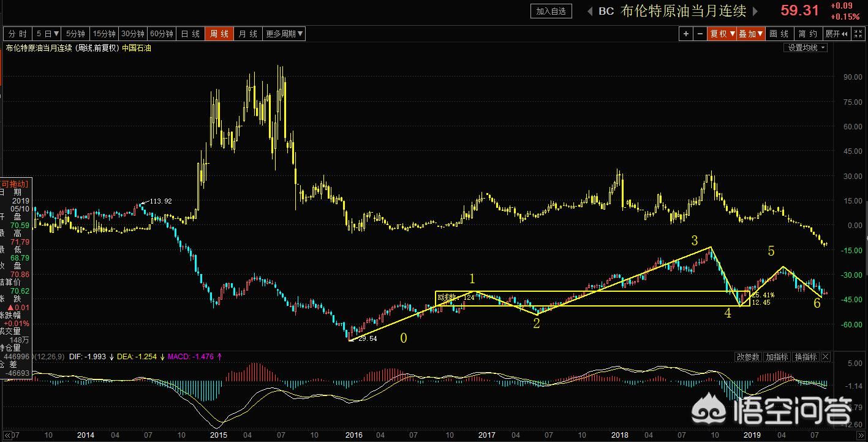The height and width of the screenshot is (442, 868).
Task: Click the plus zoom-in chart icon
Action: click(686, 34)
